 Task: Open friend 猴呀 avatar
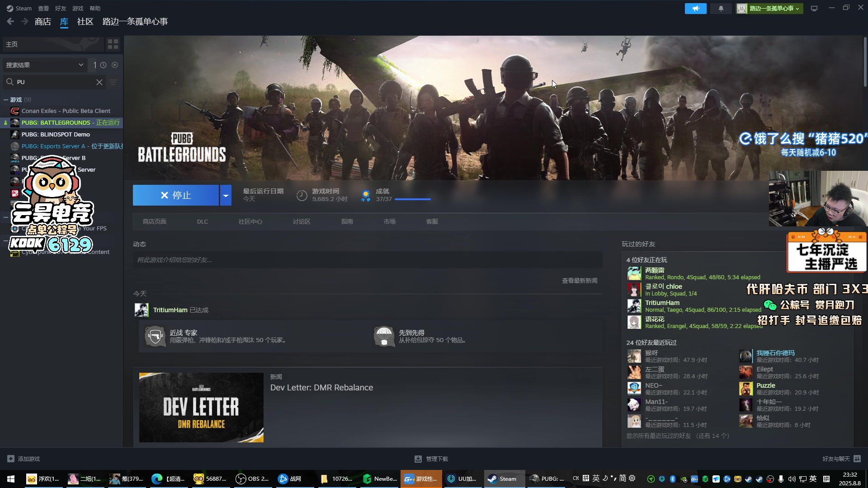click(x=634, y=356)
